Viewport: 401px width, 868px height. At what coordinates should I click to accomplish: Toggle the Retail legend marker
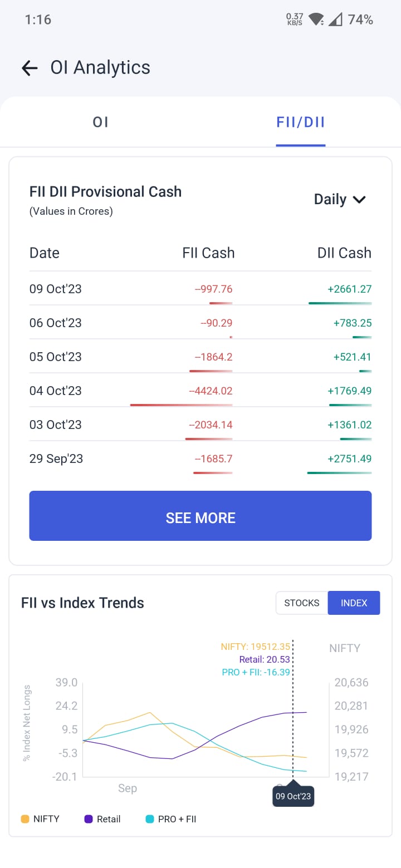[x=89, y=819]
